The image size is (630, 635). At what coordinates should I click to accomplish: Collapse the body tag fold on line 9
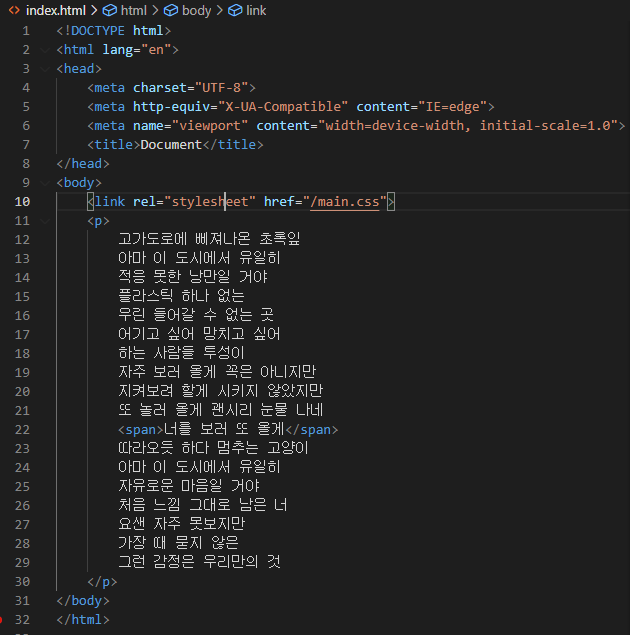(x=45, y=183)
